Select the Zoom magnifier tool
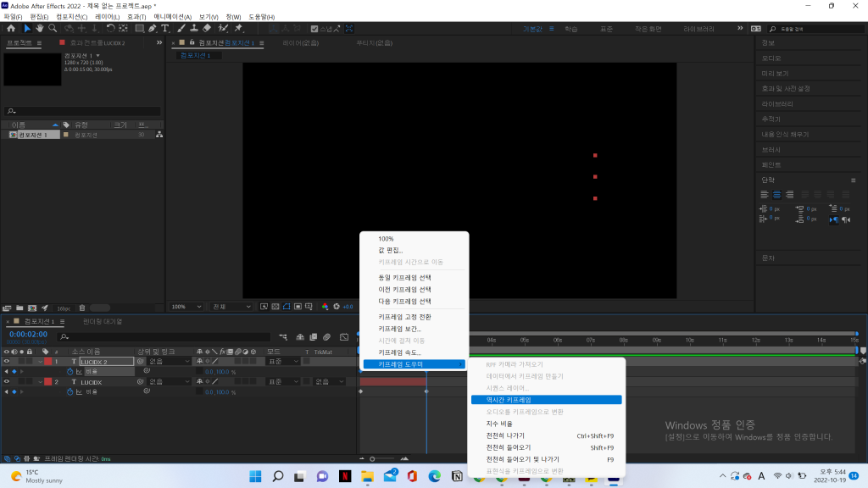868x488 pixels. pos(53,28)
